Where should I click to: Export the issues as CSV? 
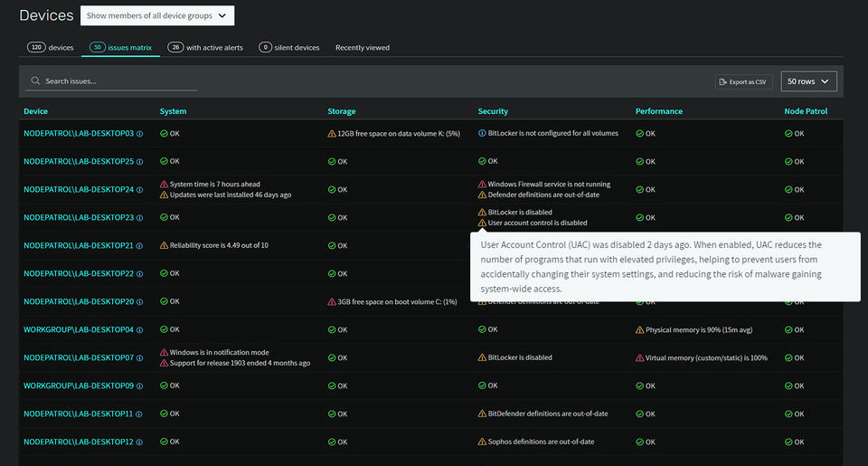click(x=743, y=82)
